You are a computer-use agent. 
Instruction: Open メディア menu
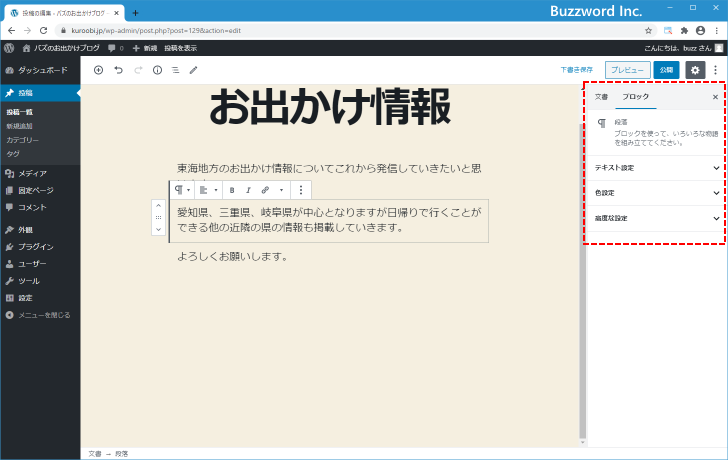coord(40,174)
